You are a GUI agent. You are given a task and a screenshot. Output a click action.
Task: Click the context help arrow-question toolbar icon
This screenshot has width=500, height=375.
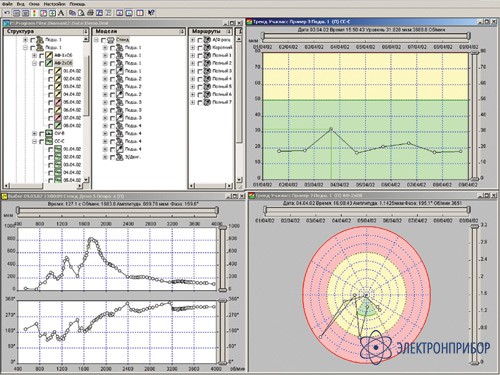[x=151, y=13]
